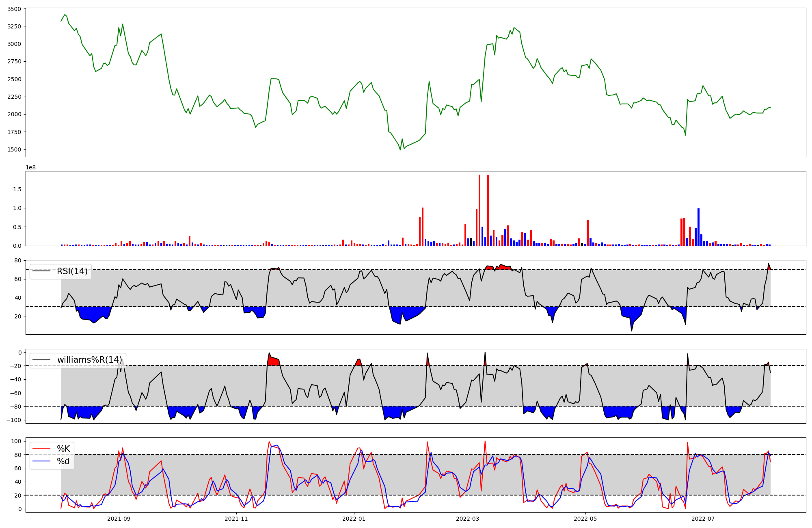
Task: Click the 1500 price axis label
Action: click(14, 149)
